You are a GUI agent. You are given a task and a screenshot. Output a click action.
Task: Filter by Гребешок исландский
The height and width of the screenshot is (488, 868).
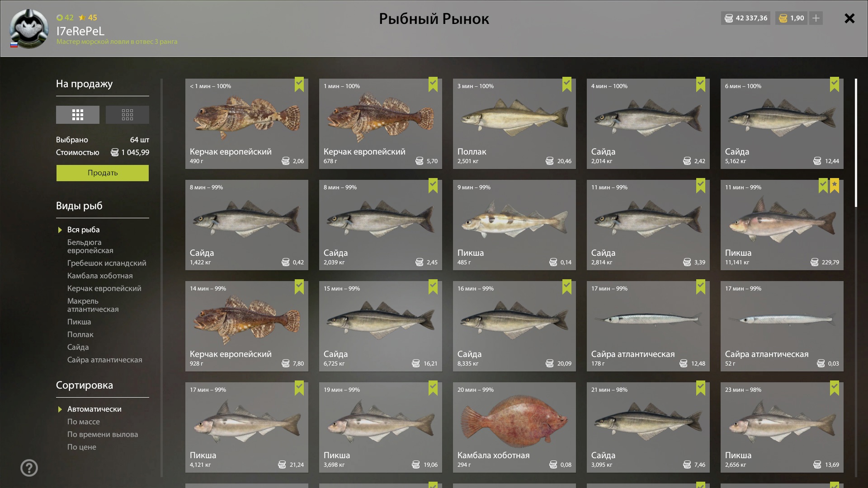coord(107,263)
